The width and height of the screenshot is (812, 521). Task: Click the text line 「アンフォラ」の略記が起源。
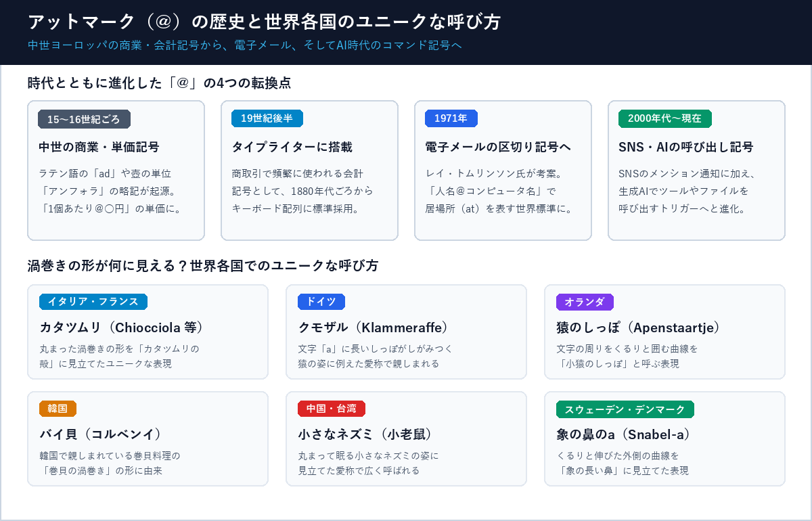tap(108, 191)
